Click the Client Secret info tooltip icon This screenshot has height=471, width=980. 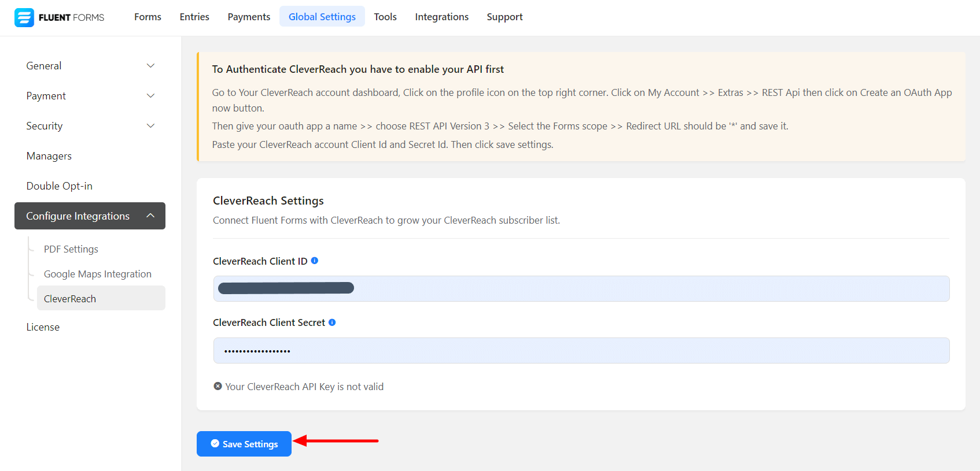tap(332, 322)
